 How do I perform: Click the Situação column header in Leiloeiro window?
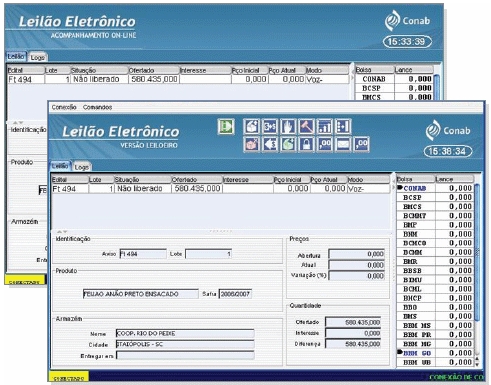pyautogui.click(x=142, y=179)
